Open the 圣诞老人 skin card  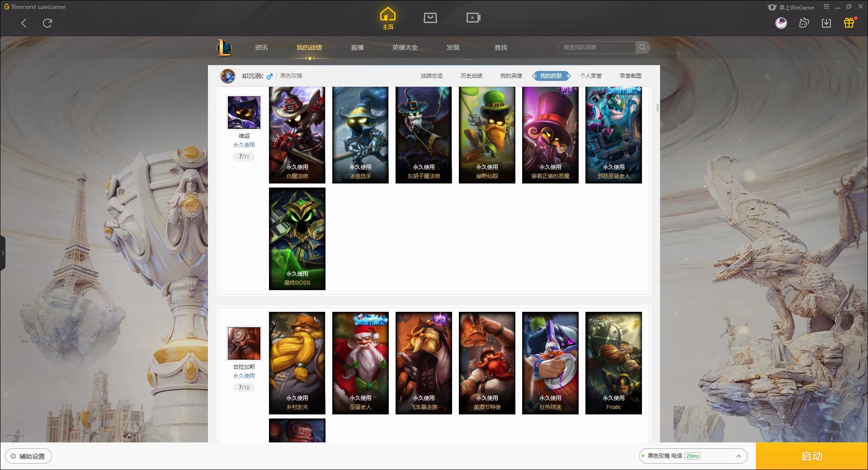tap(360, 363)
